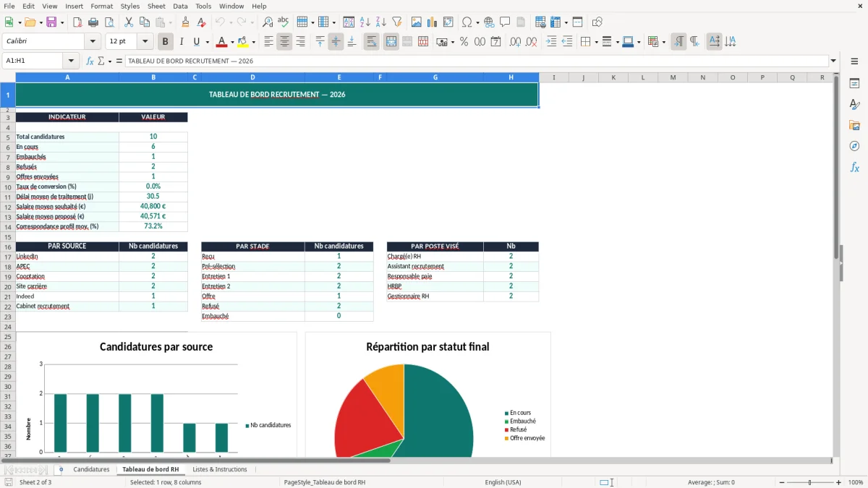Open Print Preview toggle

pos(109,22)
